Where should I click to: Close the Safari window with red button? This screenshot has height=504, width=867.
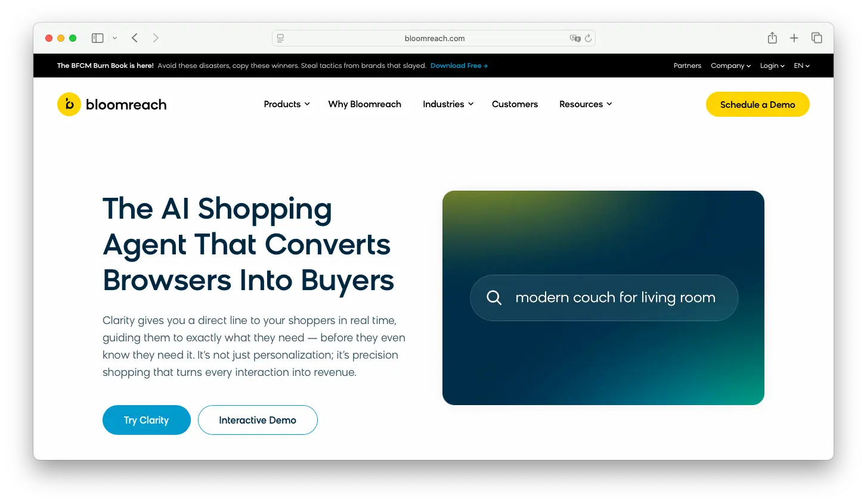click(49, 38)
